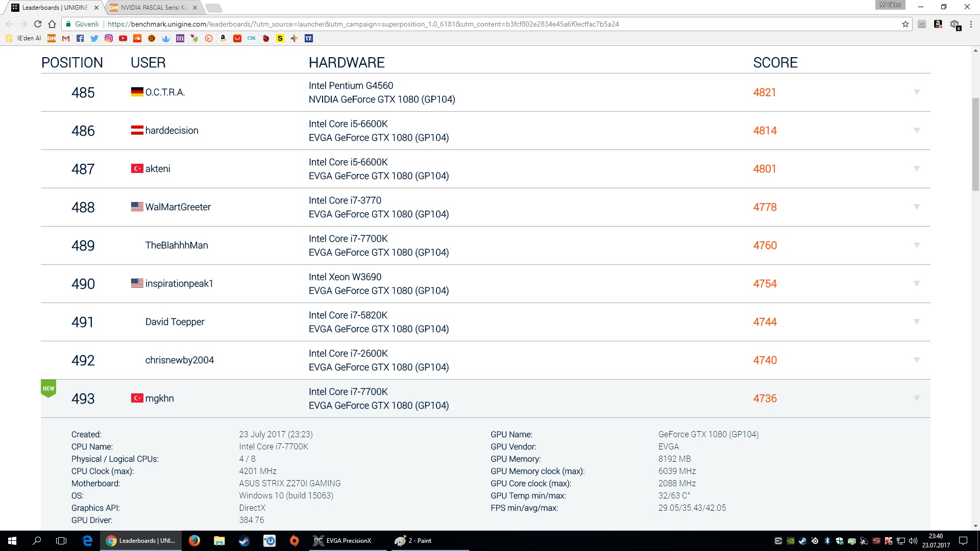Close the NVIDIA PASCAL Serisi tab
This screenshot has width=980, height=551.
pyautogui.click(x=195, y=8)
